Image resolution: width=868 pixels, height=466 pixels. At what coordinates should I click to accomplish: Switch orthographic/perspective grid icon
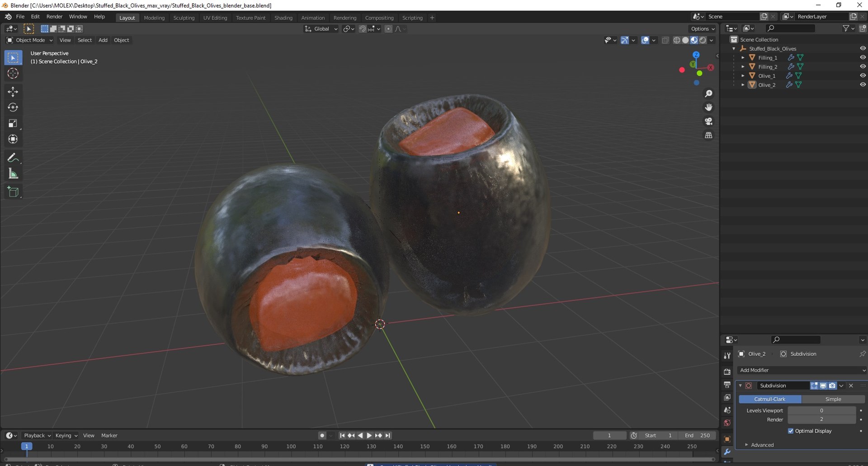tap(708, 136)
